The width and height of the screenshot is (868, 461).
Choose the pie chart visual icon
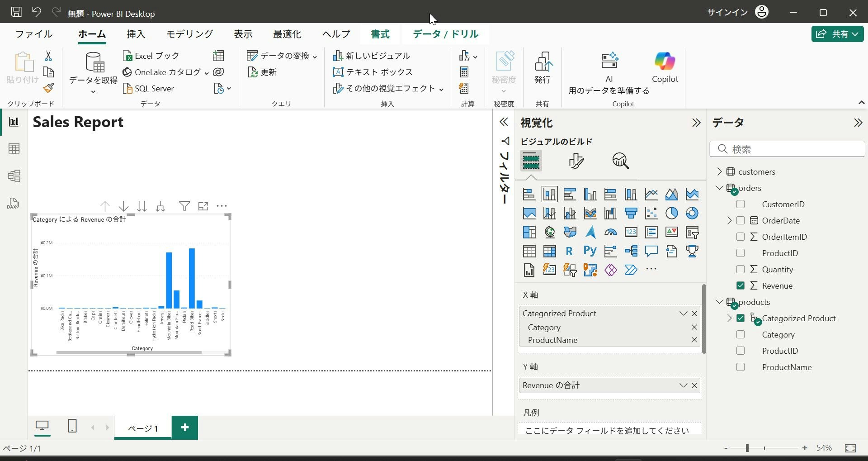click(671, 213)
